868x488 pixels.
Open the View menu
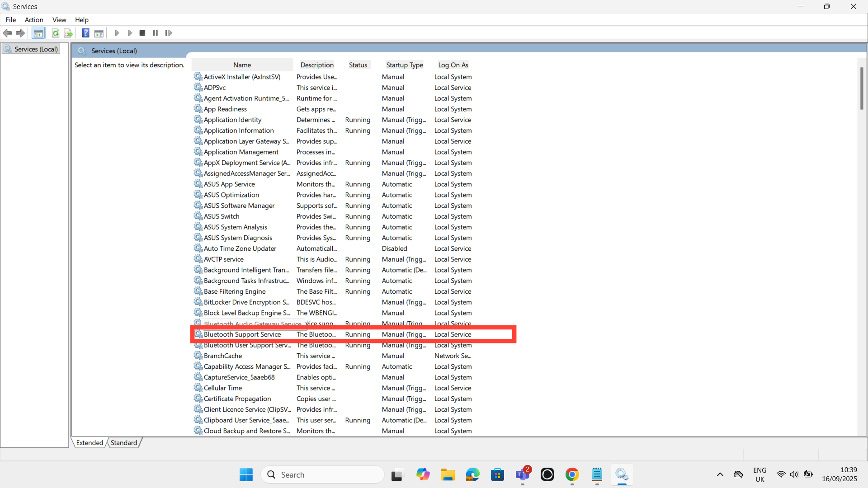pos(59,20)
